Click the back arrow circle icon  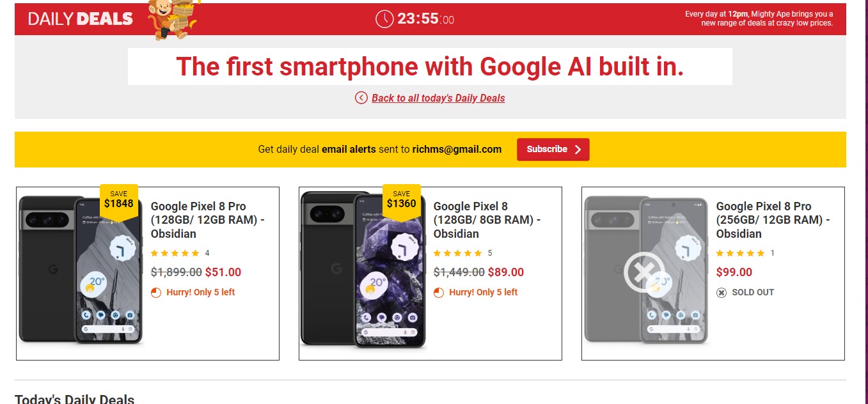tap(361, 98)
